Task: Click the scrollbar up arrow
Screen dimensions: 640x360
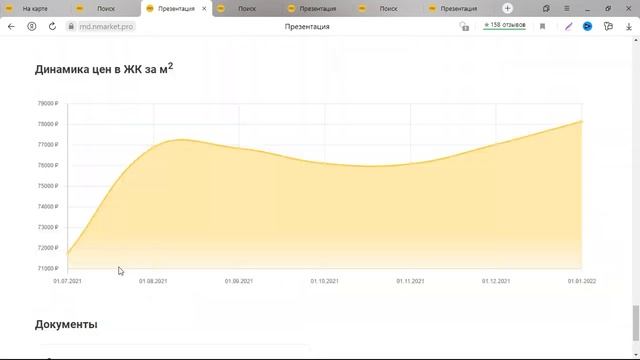Action: [x=636, y=40]
